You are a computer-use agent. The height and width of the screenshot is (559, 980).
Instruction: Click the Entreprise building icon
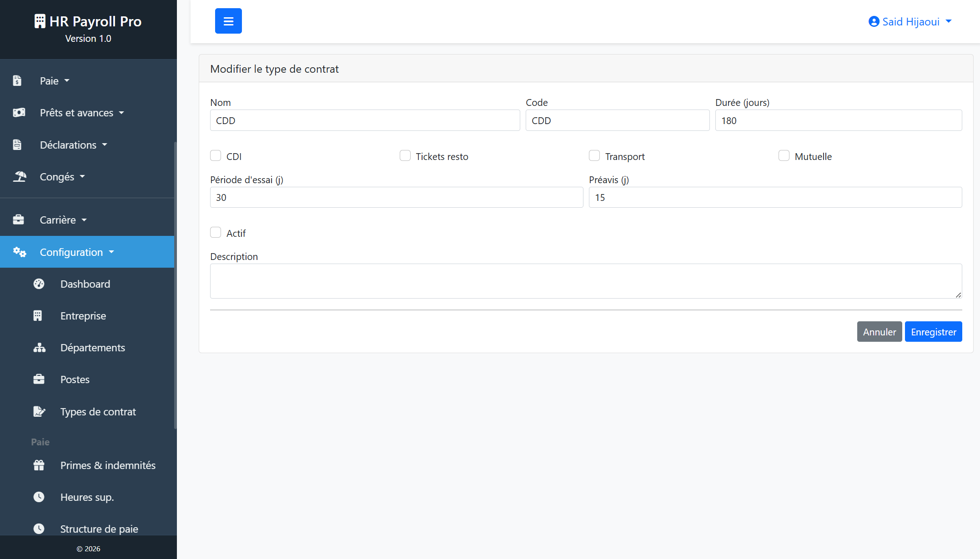click(38, 316)
